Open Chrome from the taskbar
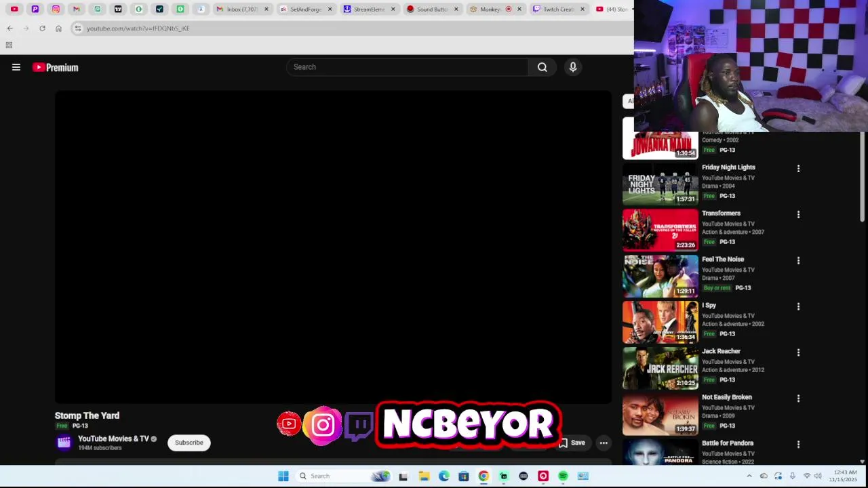 pos(484,476)
